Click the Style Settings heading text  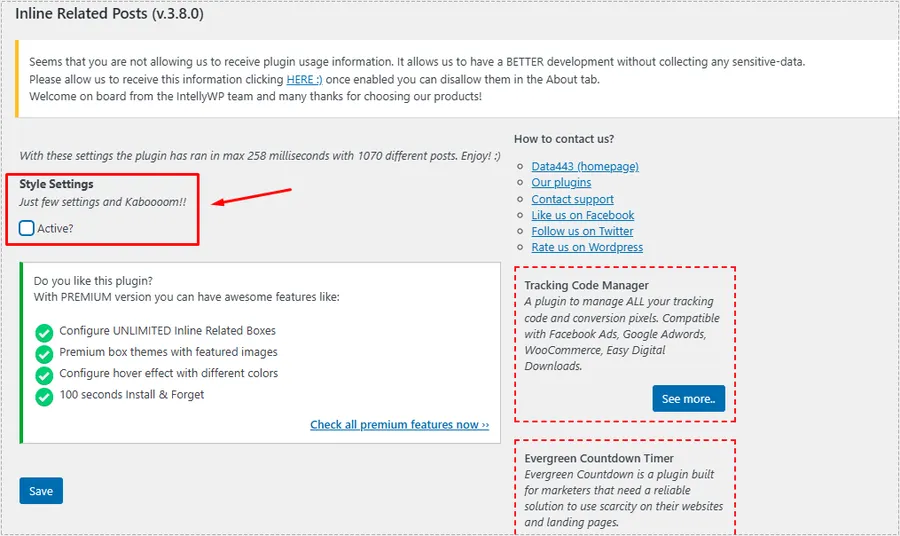(56, 184)
